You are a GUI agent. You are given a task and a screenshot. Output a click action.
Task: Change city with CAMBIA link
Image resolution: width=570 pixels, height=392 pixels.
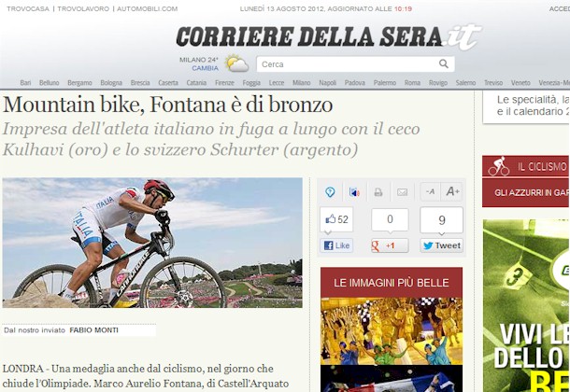(x=205, y=68)
